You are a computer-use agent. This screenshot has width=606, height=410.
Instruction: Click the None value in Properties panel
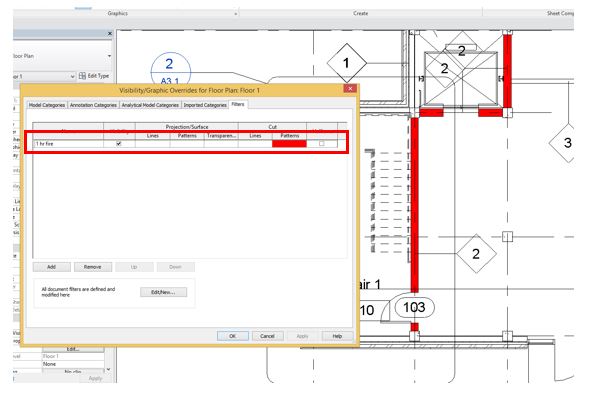click(73, 364)
